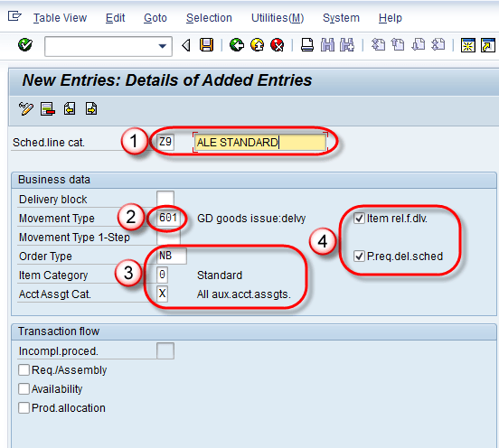Open the Table View menu
Screen dimensions: 499x448
click(x=60, y=18)
